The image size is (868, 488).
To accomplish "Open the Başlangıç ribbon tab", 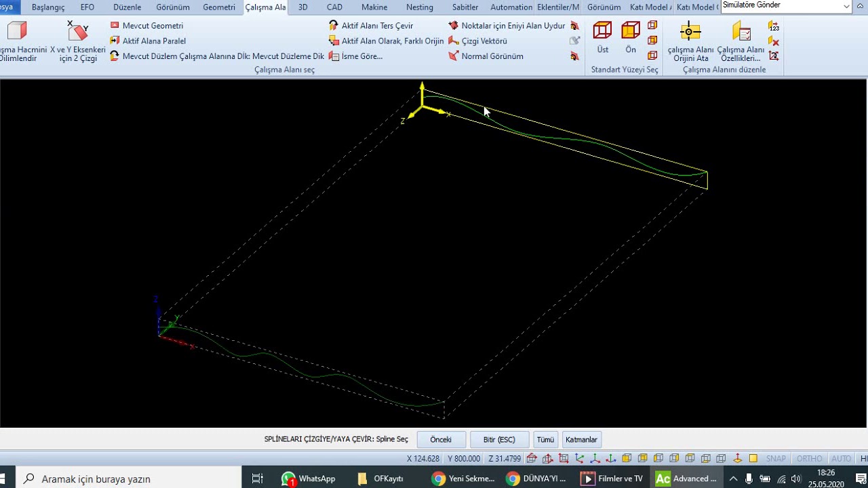I will tap(48, 7).
